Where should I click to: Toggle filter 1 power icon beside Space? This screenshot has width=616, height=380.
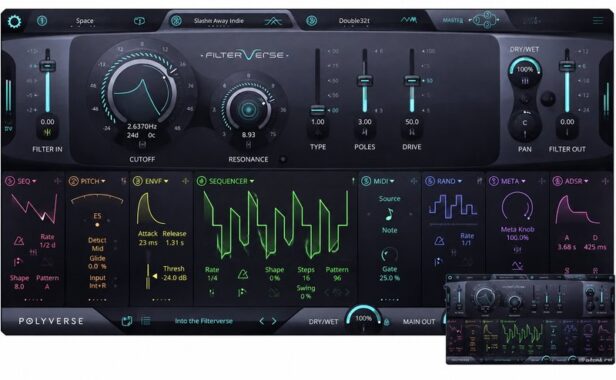[42, 20]
